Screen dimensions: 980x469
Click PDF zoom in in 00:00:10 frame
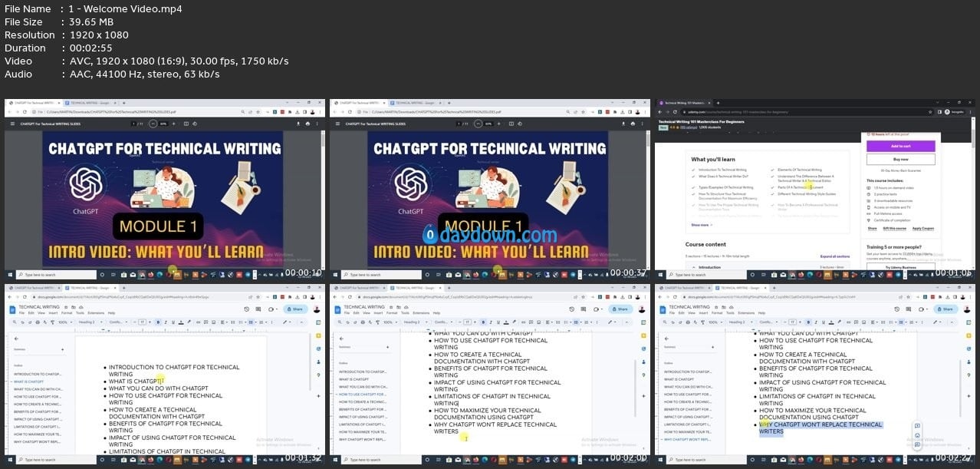[174, 124]
